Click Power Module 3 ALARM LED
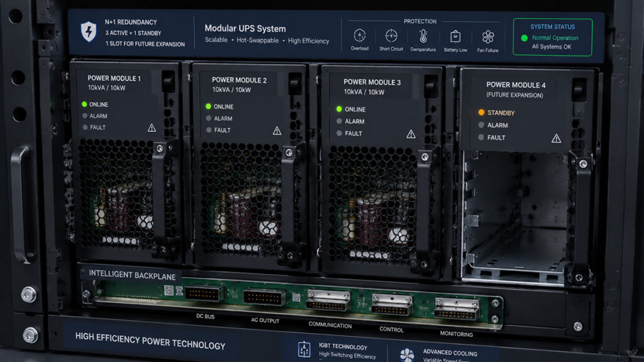The width and height of the screenshot is (644, 362). click(x=339, y=121)
